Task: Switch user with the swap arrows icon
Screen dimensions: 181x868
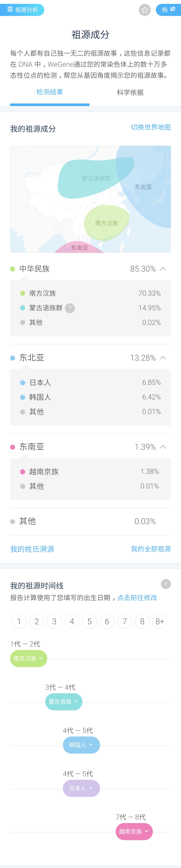Action: tap(173, 9)
